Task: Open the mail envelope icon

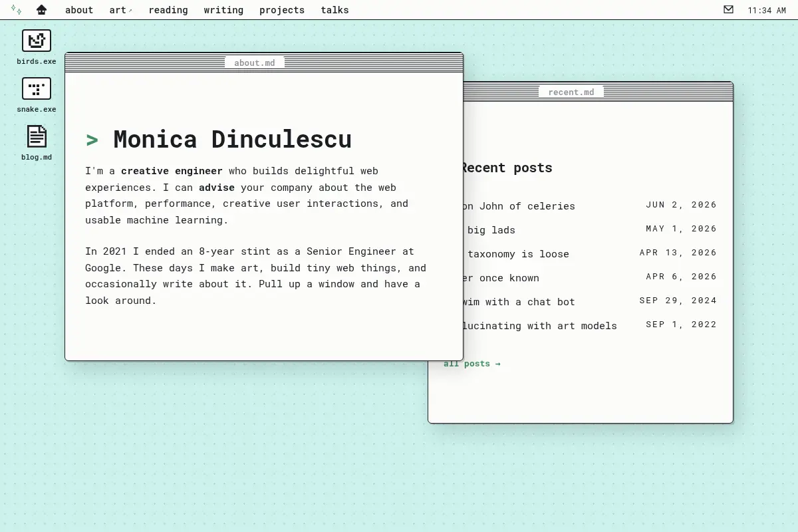Action: pos(728,9)
